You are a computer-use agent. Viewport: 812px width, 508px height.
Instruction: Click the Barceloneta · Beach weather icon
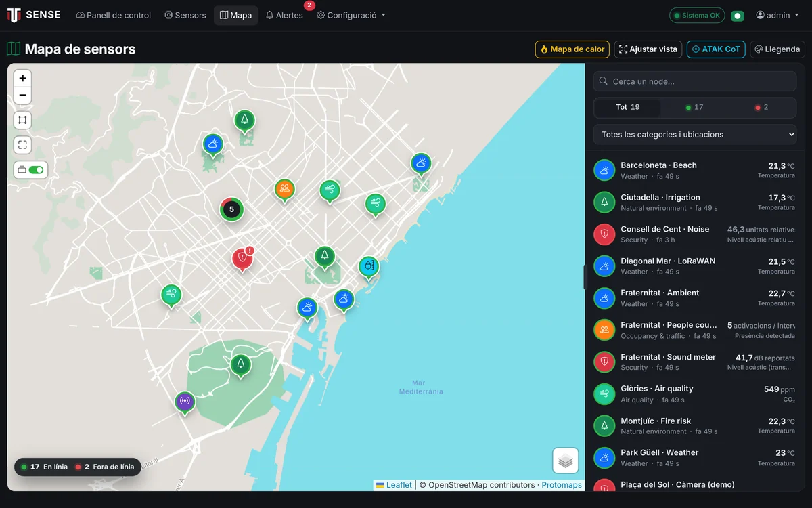[x=604, y=170]
